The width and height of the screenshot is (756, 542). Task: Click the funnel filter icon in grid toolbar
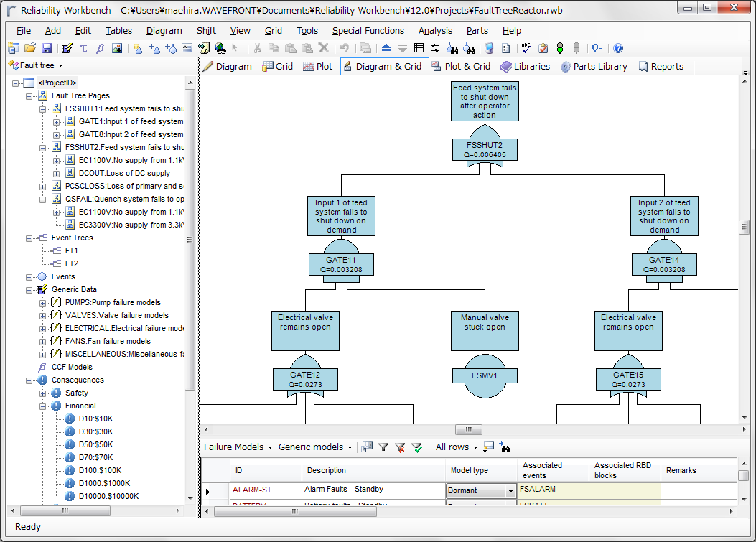pyautogui.click(x=383, y=447)
